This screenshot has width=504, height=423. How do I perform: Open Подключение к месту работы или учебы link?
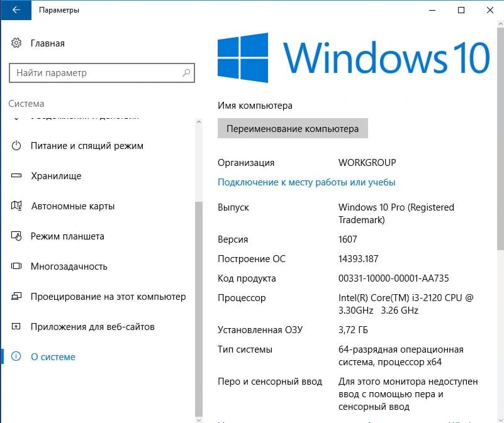306,182
